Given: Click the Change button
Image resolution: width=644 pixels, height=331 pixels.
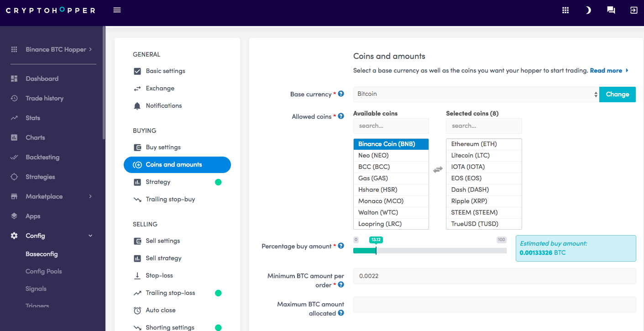Looking at the screenshot, I should click(x=618, y=94).
